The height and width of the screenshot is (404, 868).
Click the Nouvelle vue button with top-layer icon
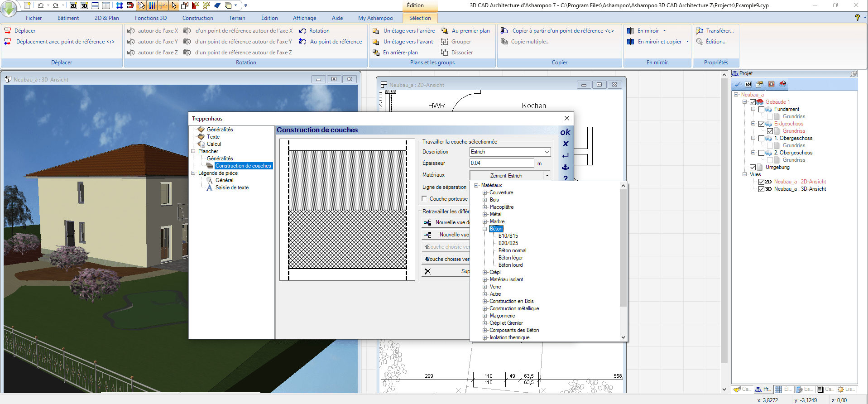(446, 235)
